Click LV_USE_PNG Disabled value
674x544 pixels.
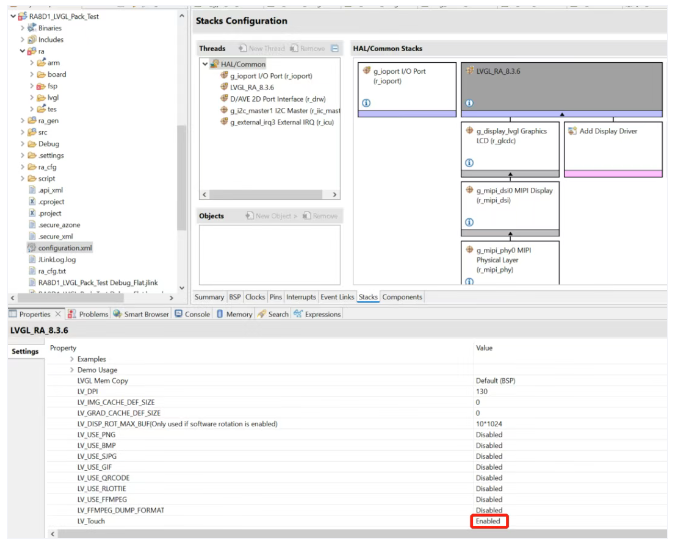click(489, 434)
